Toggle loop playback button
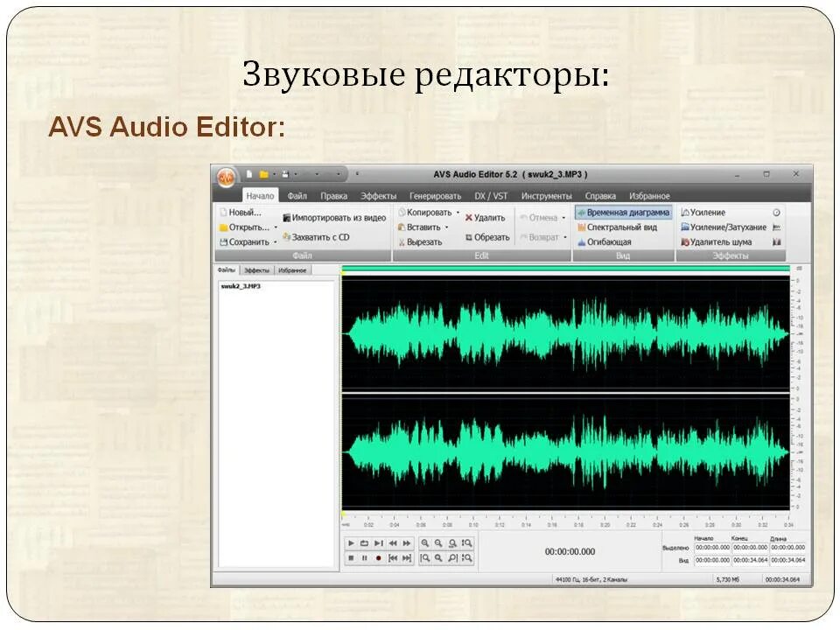This screenshot has height=630, width=840. [365, 543]
